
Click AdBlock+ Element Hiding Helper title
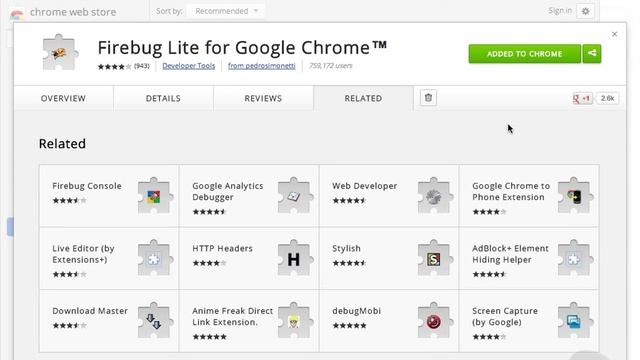510,254
